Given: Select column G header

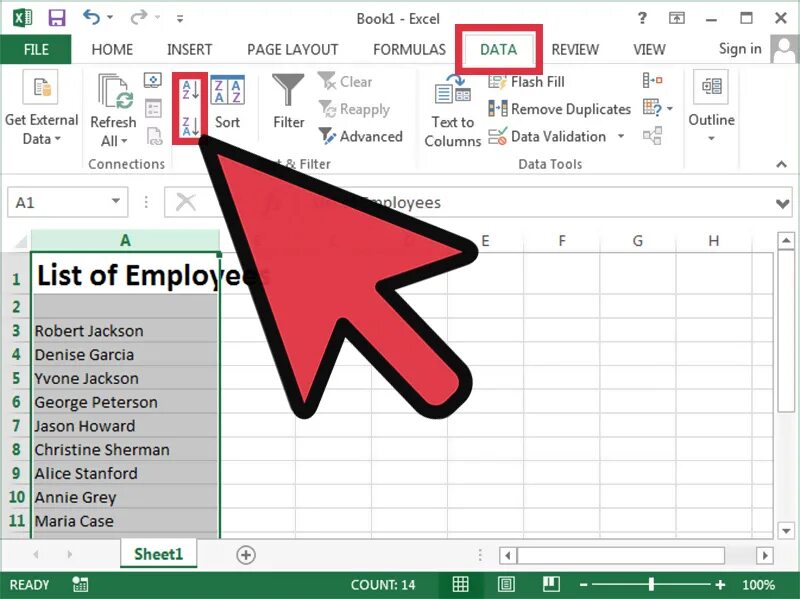Looking at the screenshot, I should click(x=637, y=240).
